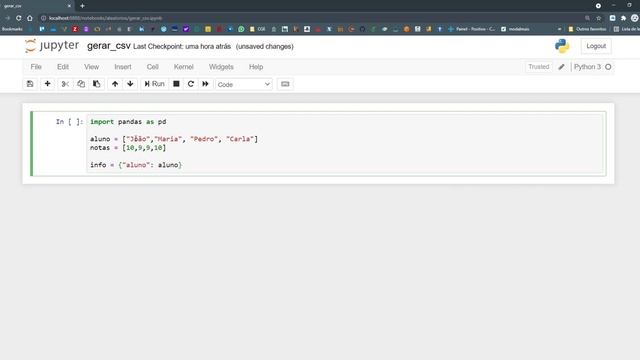Interrupt the kernel with the stop icon
Viewport: 640px width, 360px height.
click(x=176, y=84)
